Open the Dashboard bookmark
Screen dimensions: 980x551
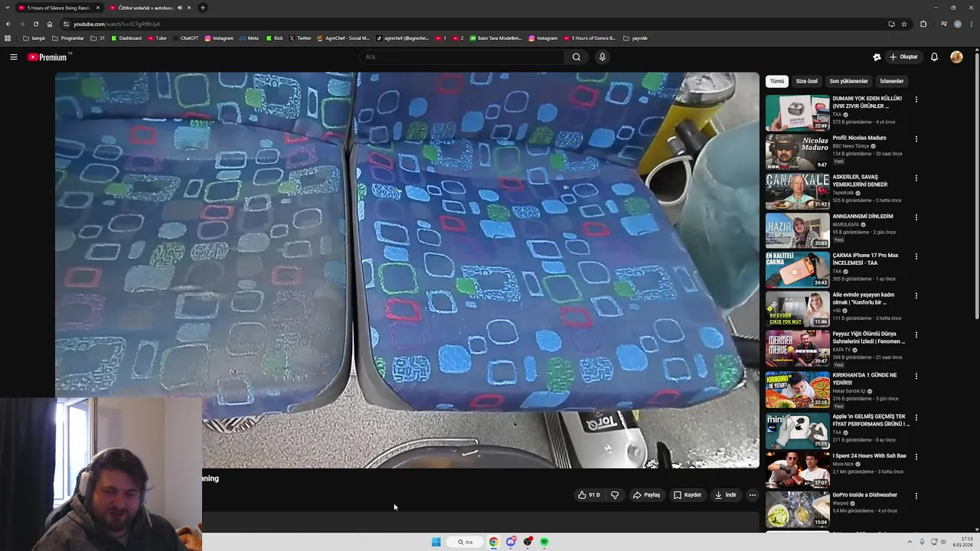click(126, 38)
